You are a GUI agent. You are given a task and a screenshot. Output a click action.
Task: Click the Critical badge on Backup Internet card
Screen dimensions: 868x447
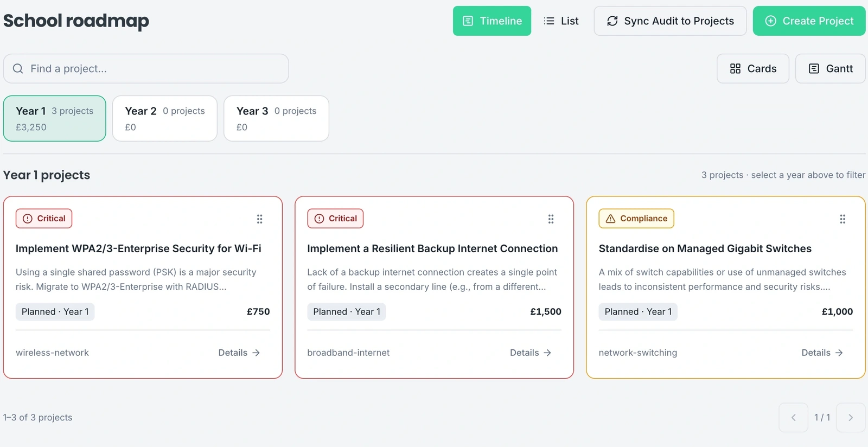tap(335, 219)
